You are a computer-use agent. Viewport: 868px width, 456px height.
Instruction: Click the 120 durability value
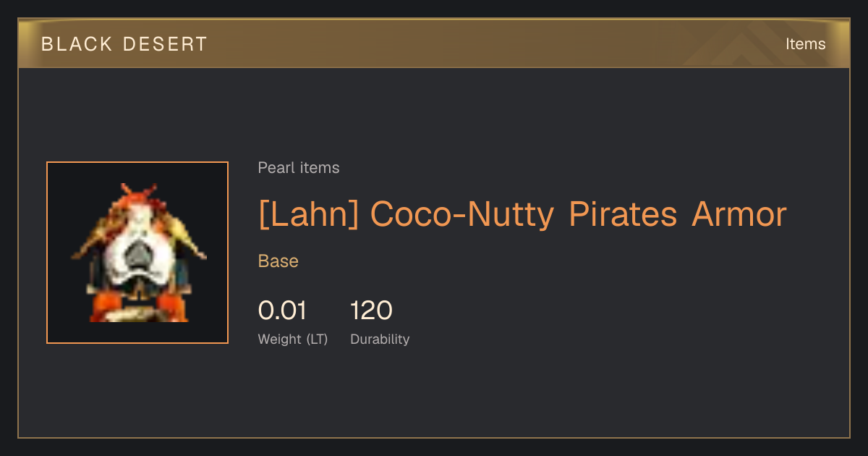click(x=371, y=311)
